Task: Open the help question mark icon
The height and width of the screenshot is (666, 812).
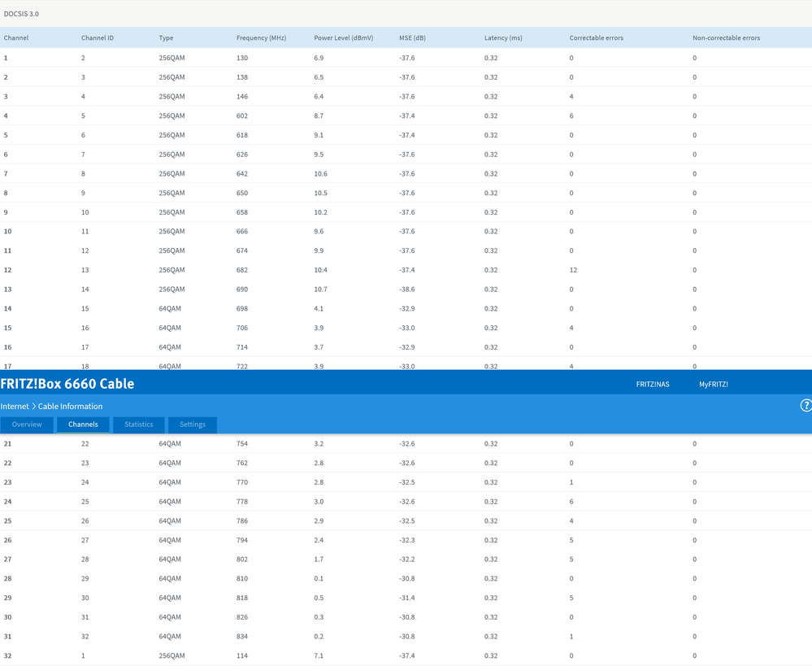Action: [x=805, y=405]
